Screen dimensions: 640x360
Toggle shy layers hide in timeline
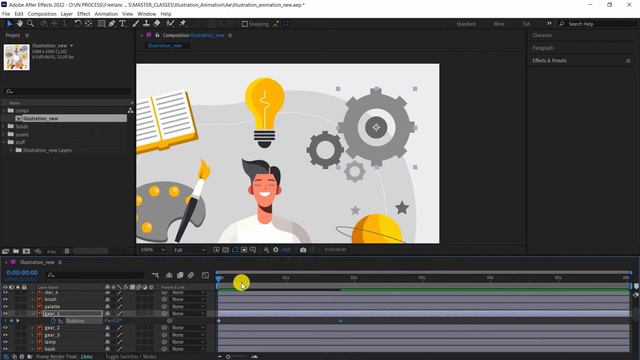pyautogui.click(x=169, y=275)
